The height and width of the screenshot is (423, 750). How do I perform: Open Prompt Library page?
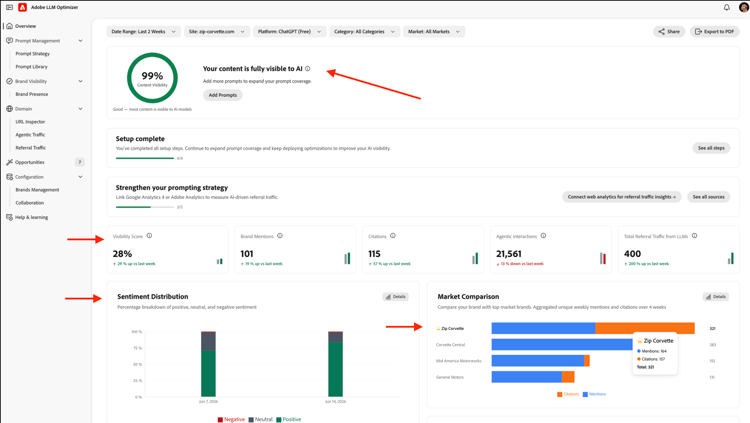click(x=32, y=67)
